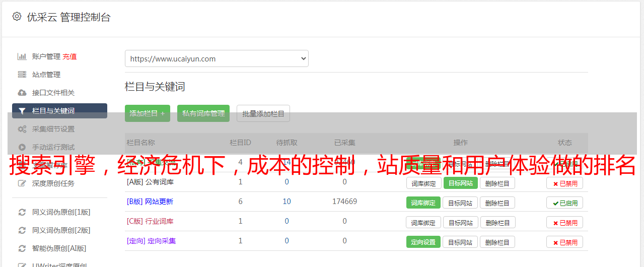The width and height of the screenshot is (644, 267).
Task: Go to 站点管理 in the sidebar
Action: [x=46, y=75]
